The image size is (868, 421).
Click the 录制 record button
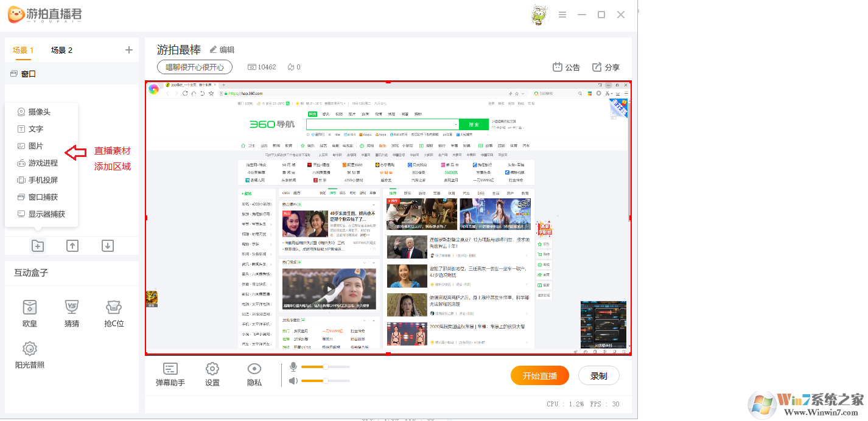coord(599,376)
